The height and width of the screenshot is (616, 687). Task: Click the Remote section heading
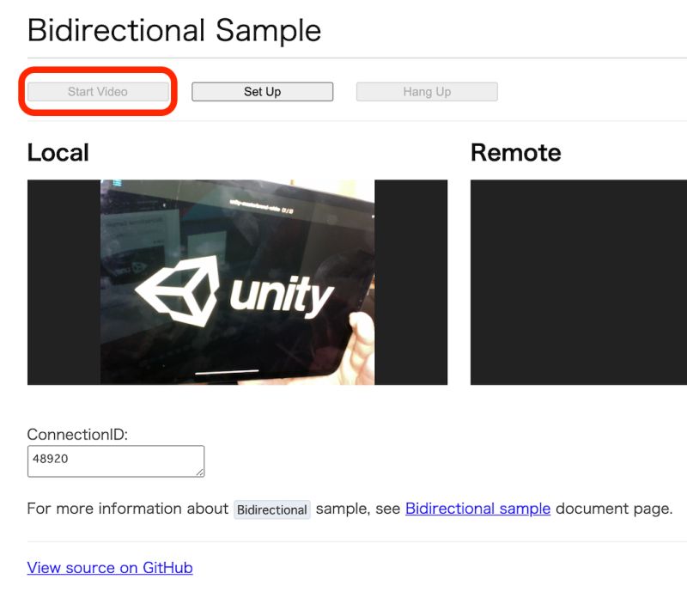point(515,153)
